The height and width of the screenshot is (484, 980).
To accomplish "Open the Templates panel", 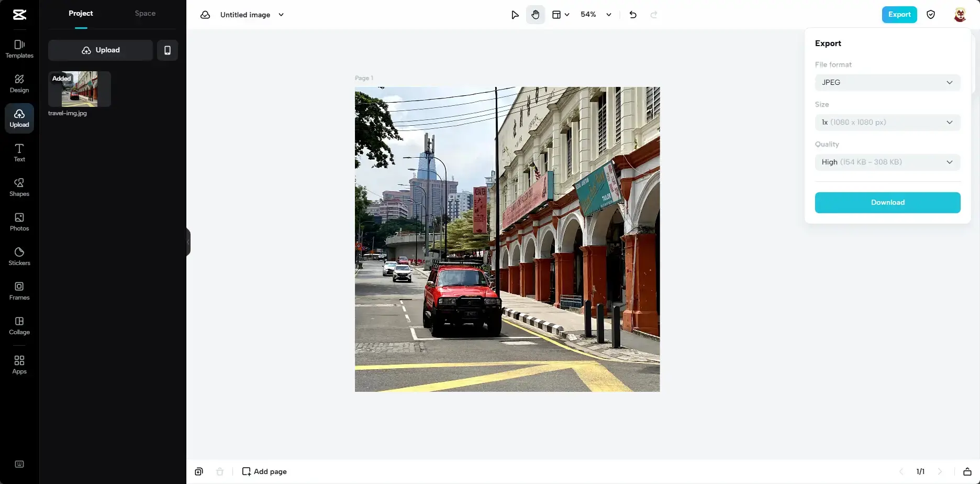I will pos(19,49).
